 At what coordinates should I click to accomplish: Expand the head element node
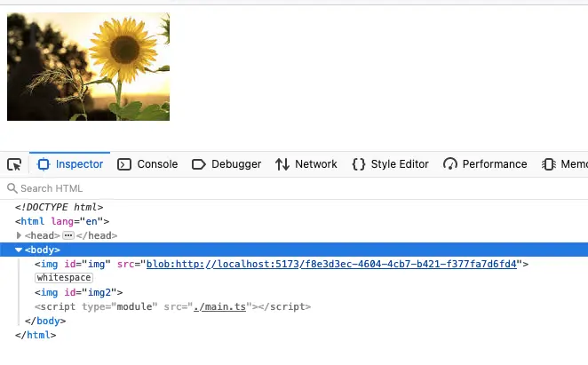[19, 235]
